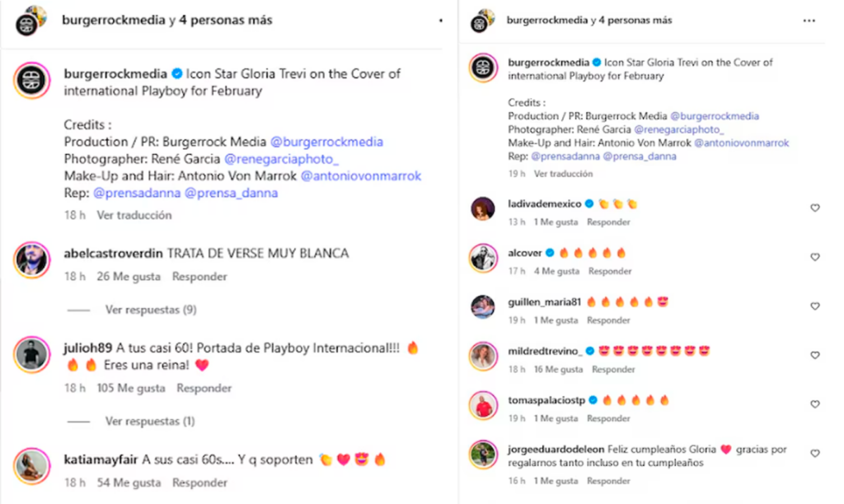
Task: Open @antoniovonmarrok mention in right caption
Action: [x=741, y=143]
